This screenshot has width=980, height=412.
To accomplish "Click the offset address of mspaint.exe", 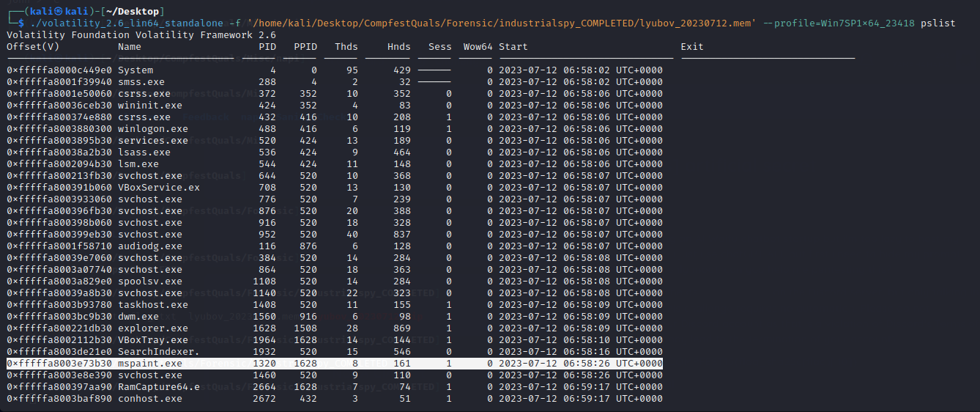I will (x=59, y=364).
